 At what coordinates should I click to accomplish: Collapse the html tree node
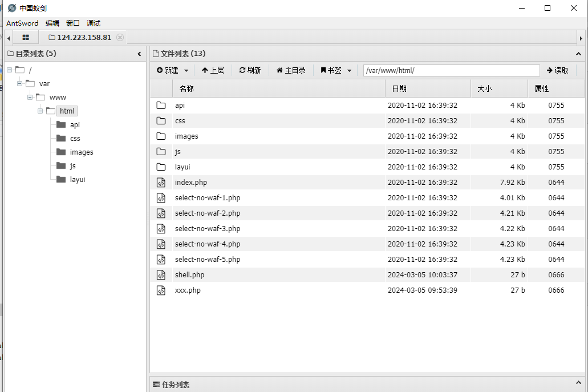(x=40, y=111)
